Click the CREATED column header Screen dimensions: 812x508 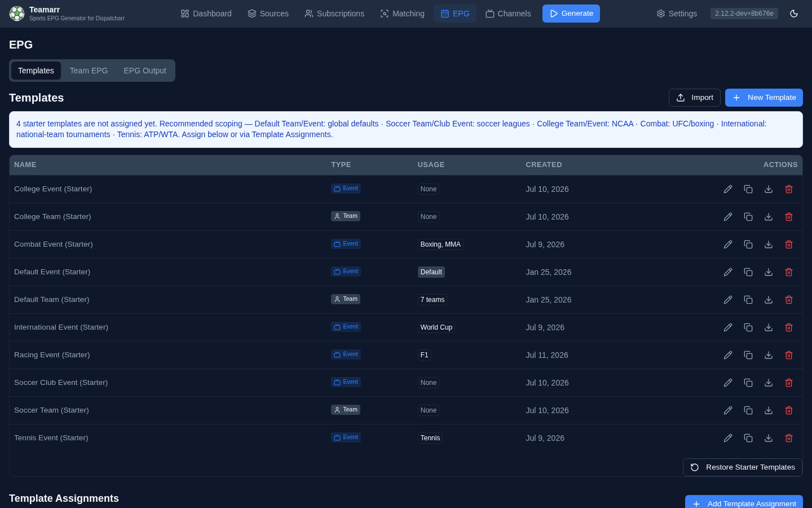(x=544, y=165)
